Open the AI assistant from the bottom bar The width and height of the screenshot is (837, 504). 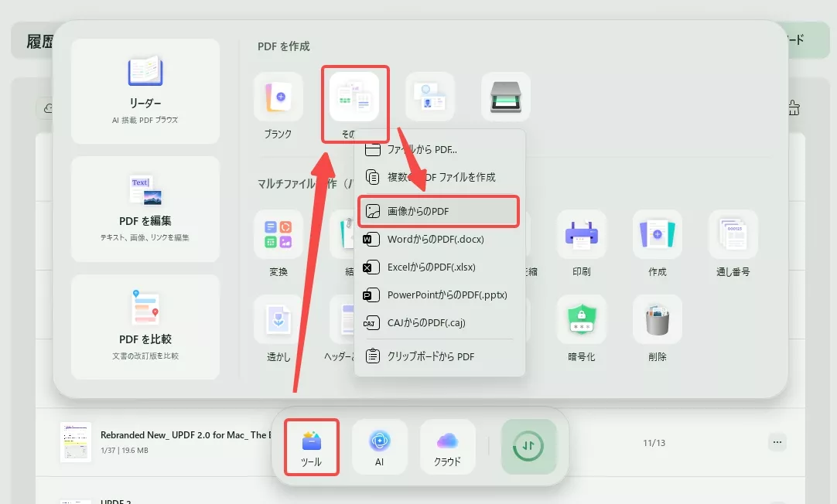tap(379, 447)
